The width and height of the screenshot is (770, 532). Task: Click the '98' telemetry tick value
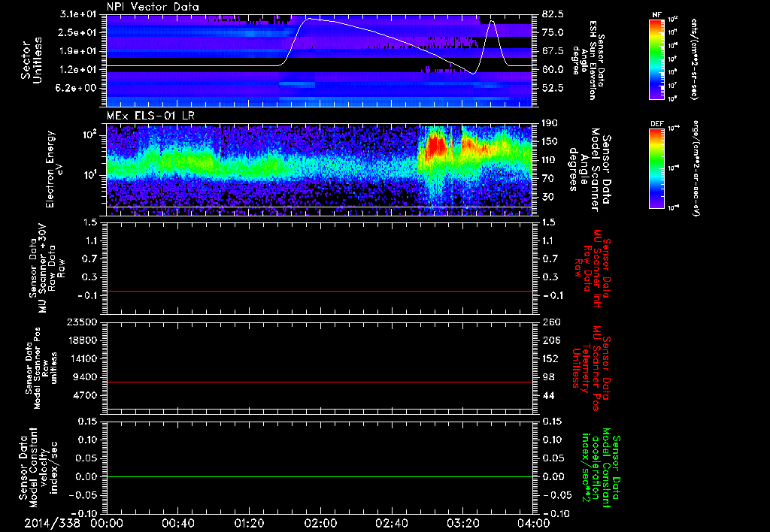pyautogui.click(x=547, y=377)
